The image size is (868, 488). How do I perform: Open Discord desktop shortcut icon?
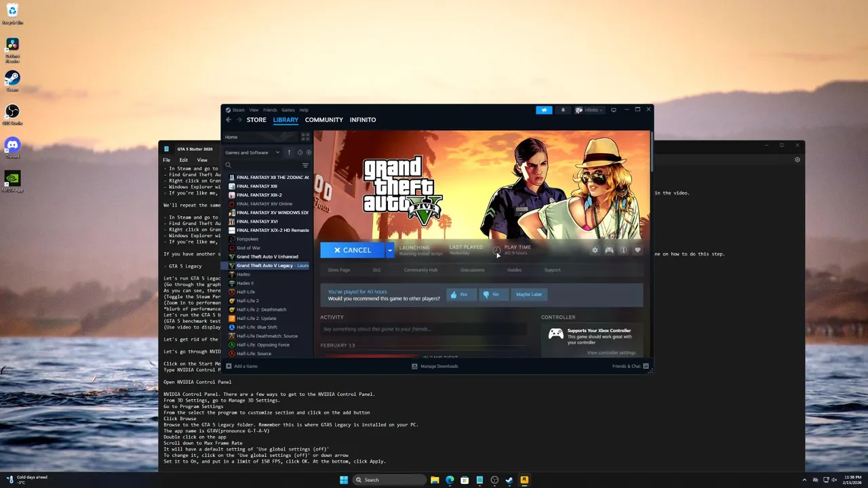(12, 147)
